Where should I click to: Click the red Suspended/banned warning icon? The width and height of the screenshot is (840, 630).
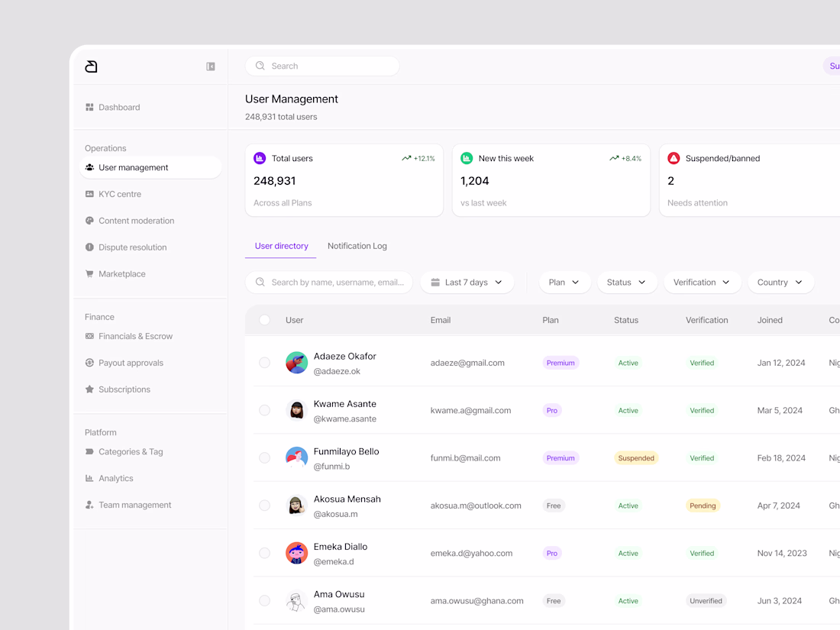[x=674, y=158]
